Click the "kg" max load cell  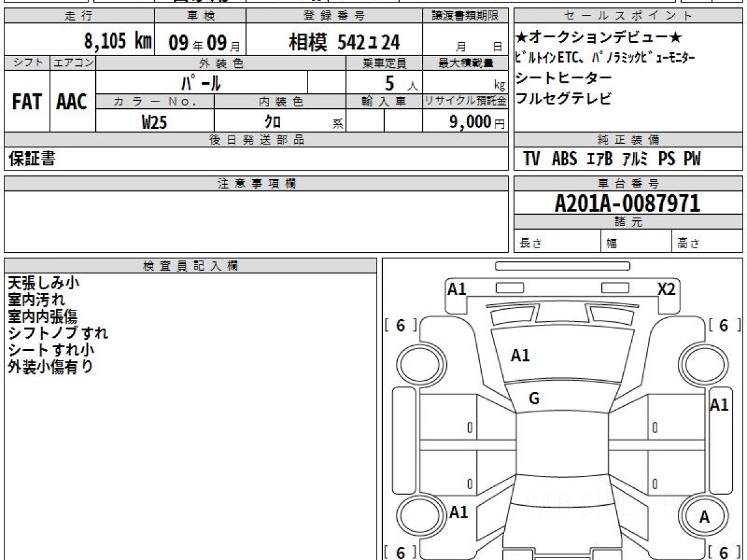point(465,82)
